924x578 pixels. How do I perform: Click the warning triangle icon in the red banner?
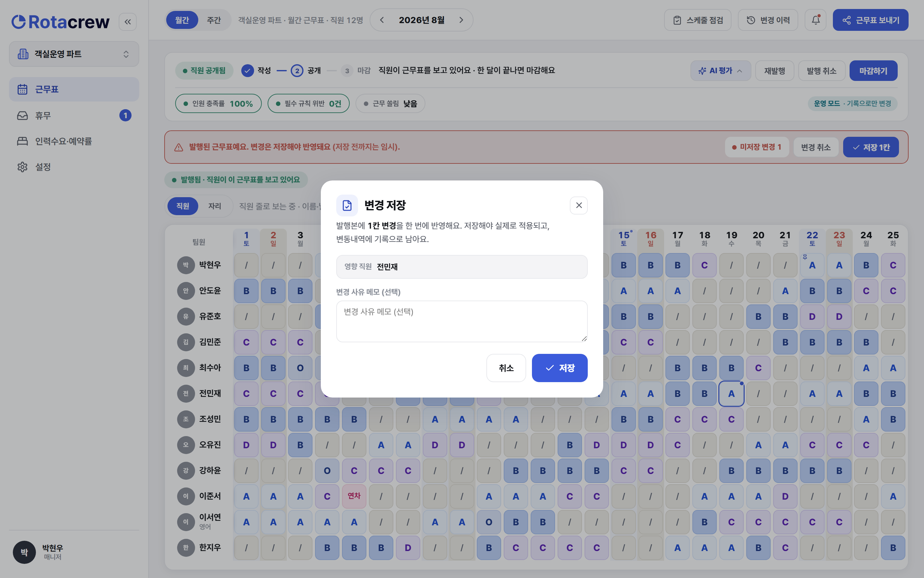[178, 147]
